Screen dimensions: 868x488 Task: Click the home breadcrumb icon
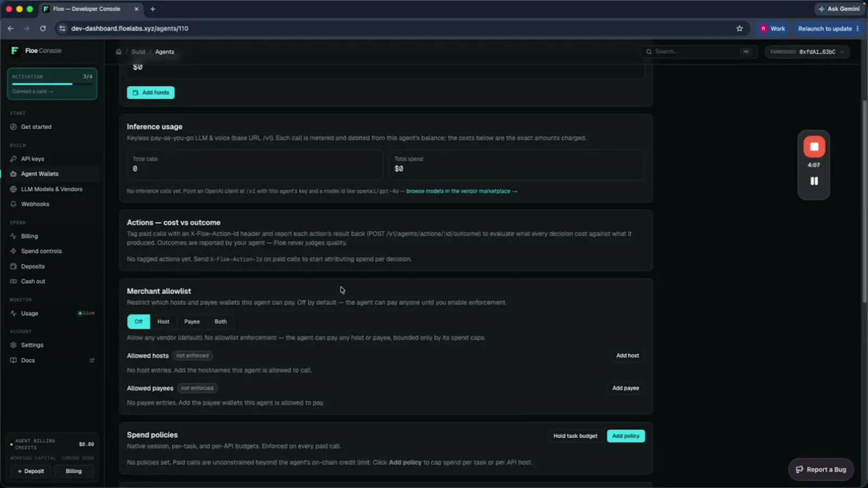point(118,52)
